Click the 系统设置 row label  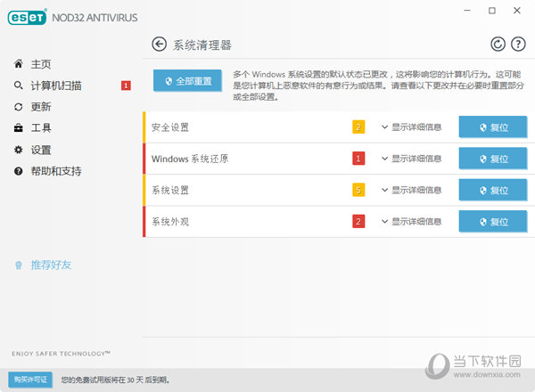[x=170, y=190]
